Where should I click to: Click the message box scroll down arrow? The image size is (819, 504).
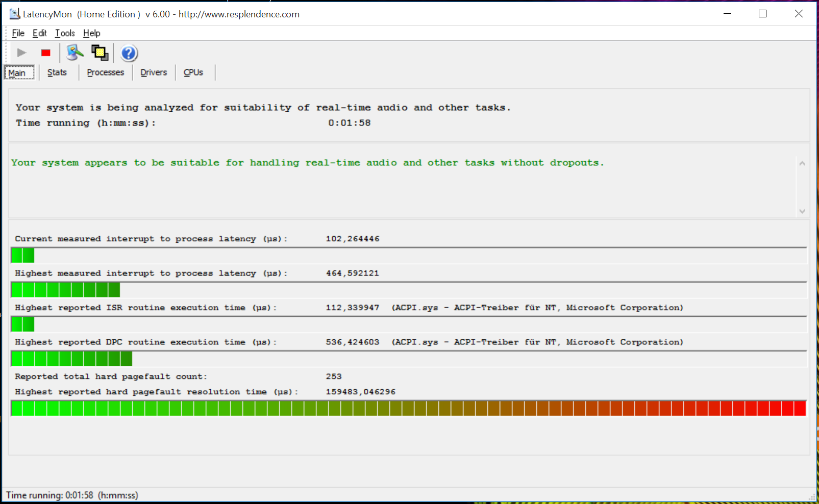[802, 211]
